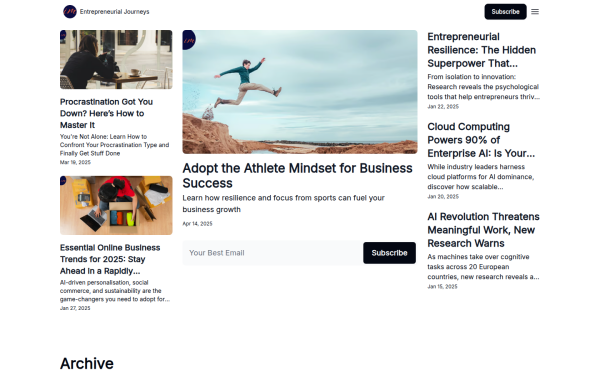600x375 pixels.
Task: Open Procrastination Got You Down article
Action: (106, 113)
